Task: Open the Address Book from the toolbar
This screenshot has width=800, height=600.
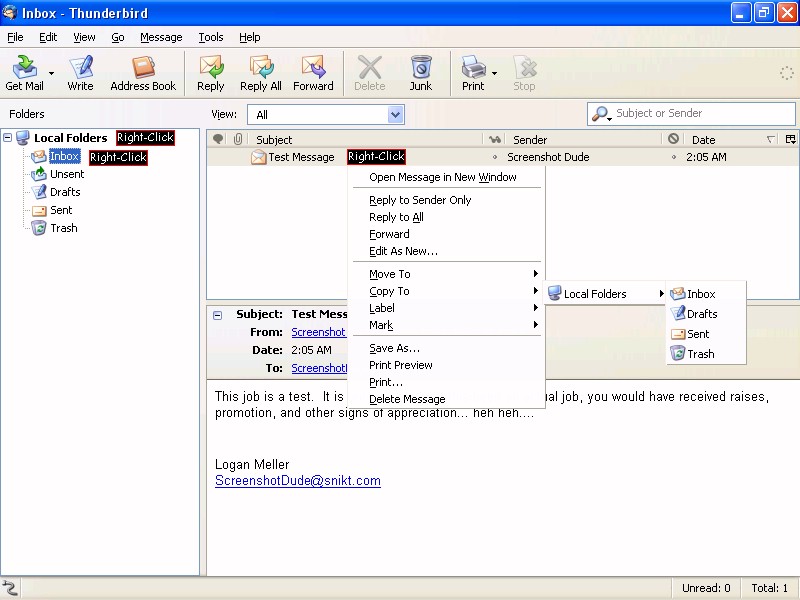Action: point(143,73)
